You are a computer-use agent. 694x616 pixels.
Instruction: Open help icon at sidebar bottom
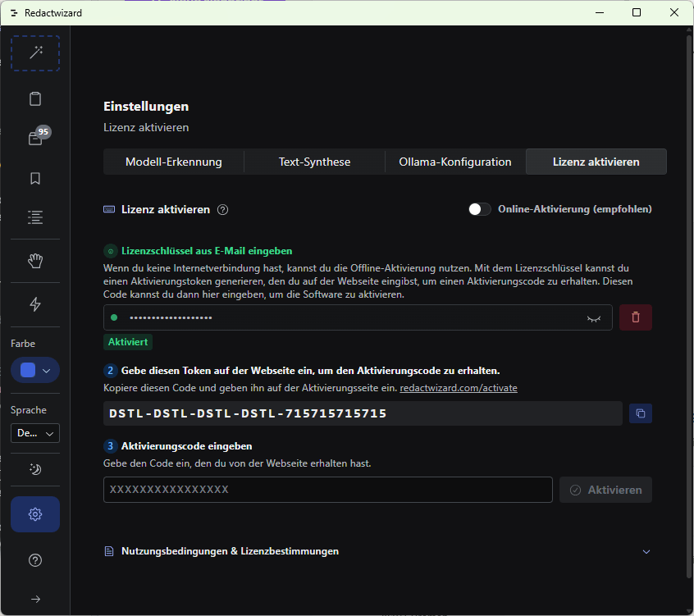pos(35,560)
